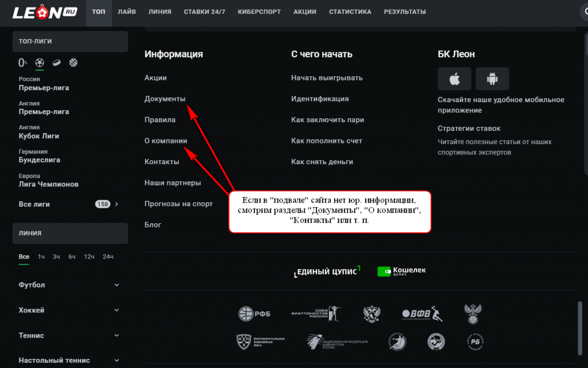Open the Контакты link

[161, 162]
